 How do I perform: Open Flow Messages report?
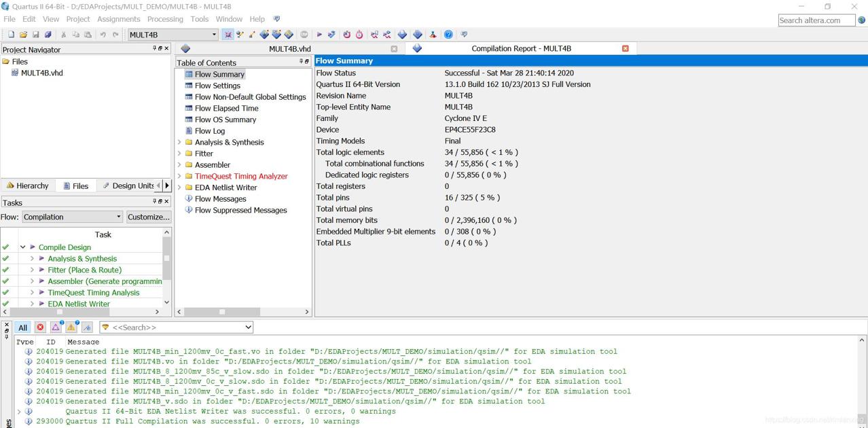point(220,199)
